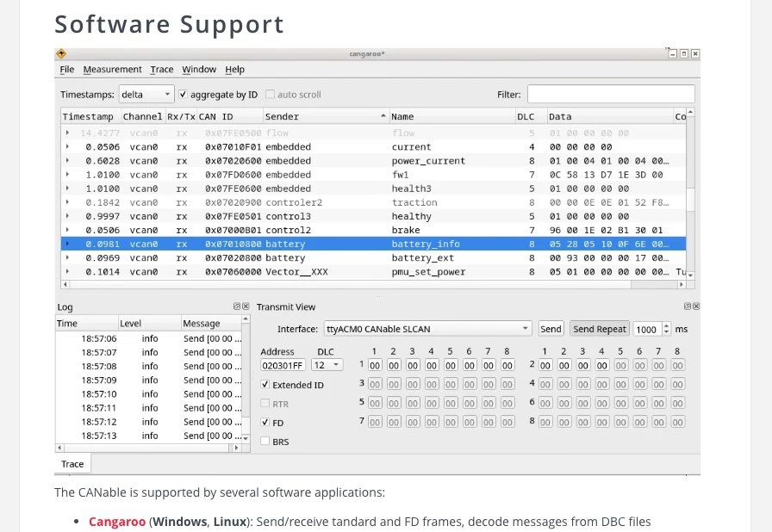Viewport: 772px width, 532px height.
Task: Open the Interface ttyACM0 CANable dropdown
Action: pos(427,329)
